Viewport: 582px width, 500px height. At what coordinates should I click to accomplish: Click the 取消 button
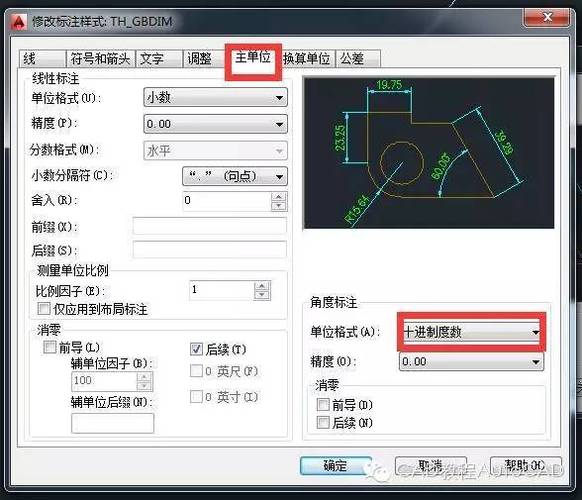point(431,465)
